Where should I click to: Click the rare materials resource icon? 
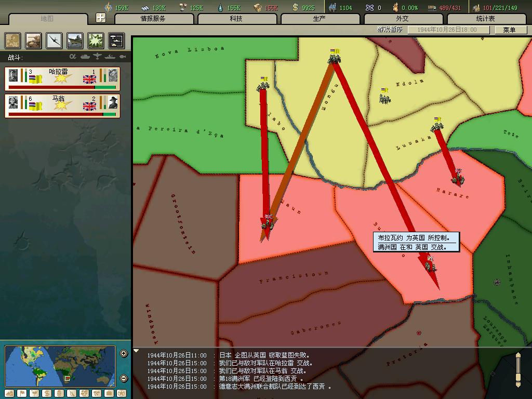(x=183, y=7)
